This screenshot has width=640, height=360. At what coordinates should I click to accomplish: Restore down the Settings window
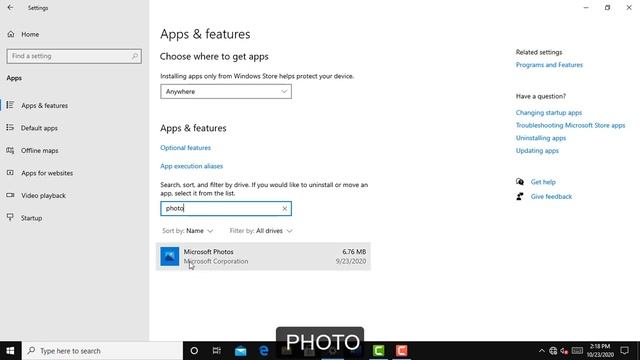(x=607, y=7)
